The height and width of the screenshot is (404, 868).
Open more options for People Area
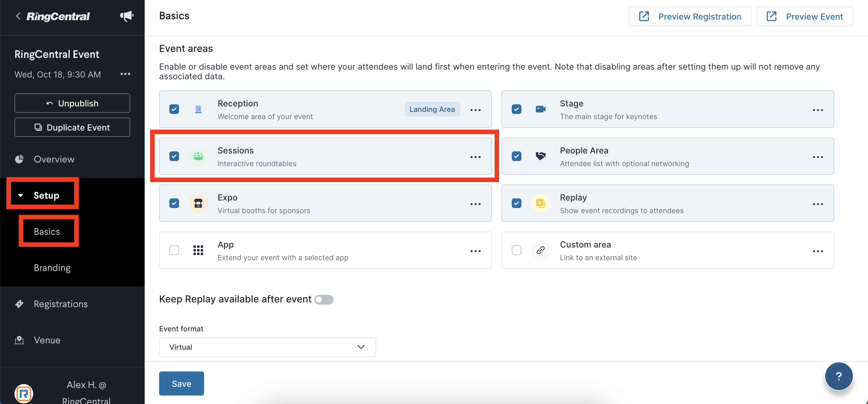click(x=818, y=157)
